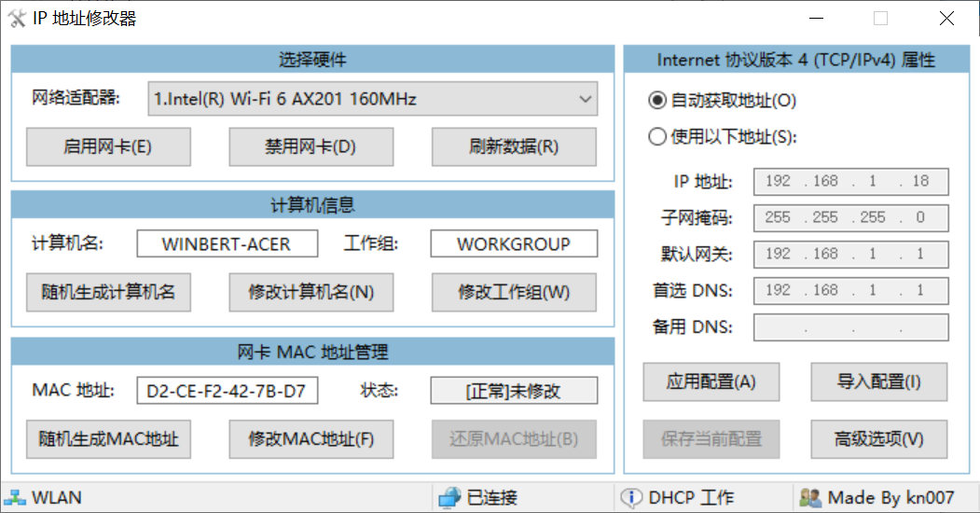Import configuration with the (I) button
The width and height of the screenshot is (980, 513).
click(878, 381)
